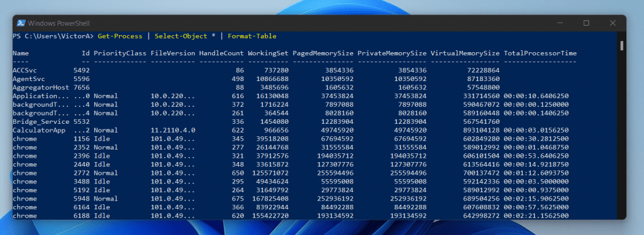This screenshot has height=235, width=644.
Task: Click the PowerShell icon in the title bar
Action: 21,23
